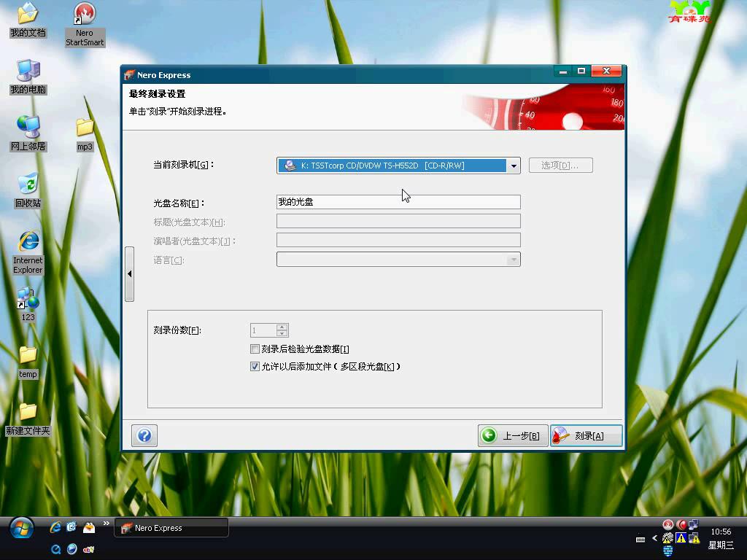Expand quick launch overflow chevron
Image resolution: width=747 pixels, height=560 pixels.
point(107,524)
